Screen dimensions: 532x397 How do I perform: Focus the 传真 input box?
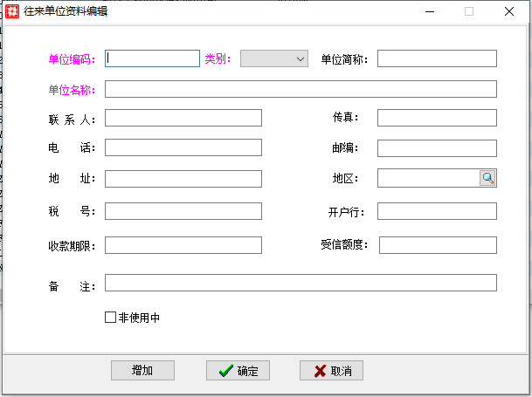pyautogui.click(x=437, y=118)
